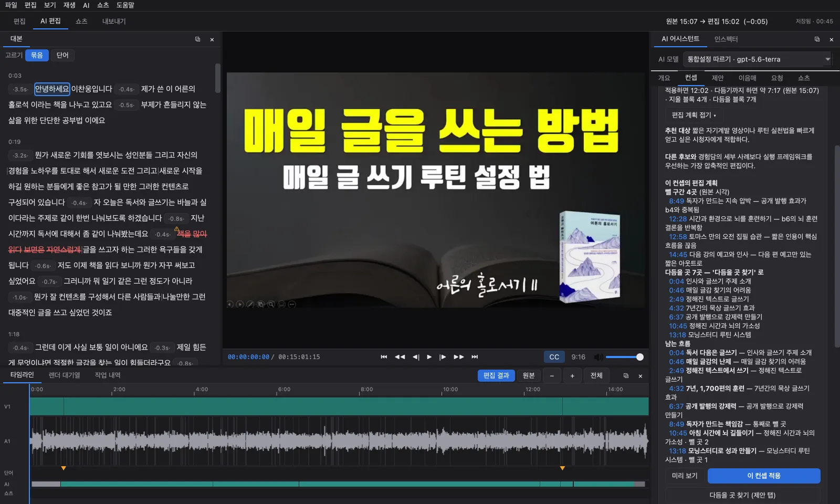Open the 작업 내역 tab
The height and width of the screenshot is (504, 840).
[x=108, y=375]
